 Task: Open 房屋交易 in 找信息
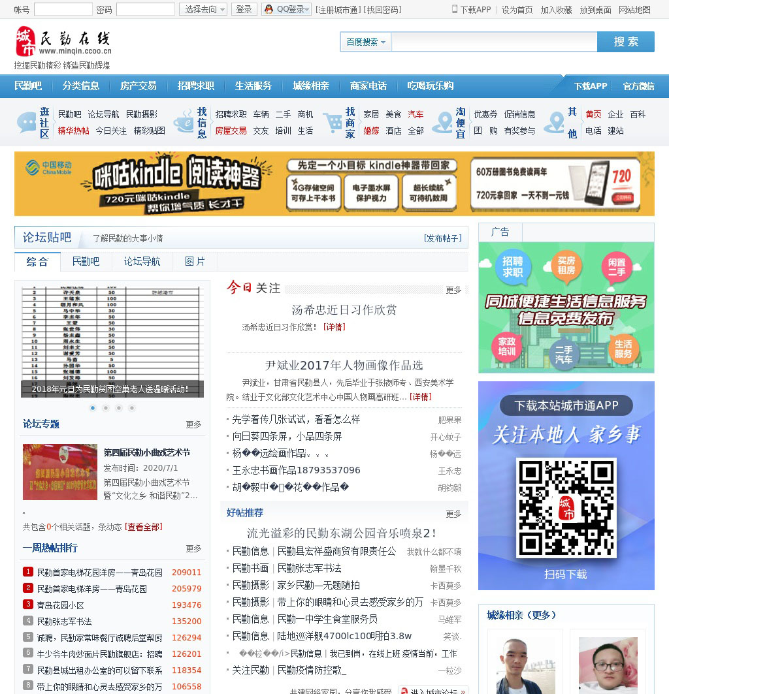tap(231, 131)
